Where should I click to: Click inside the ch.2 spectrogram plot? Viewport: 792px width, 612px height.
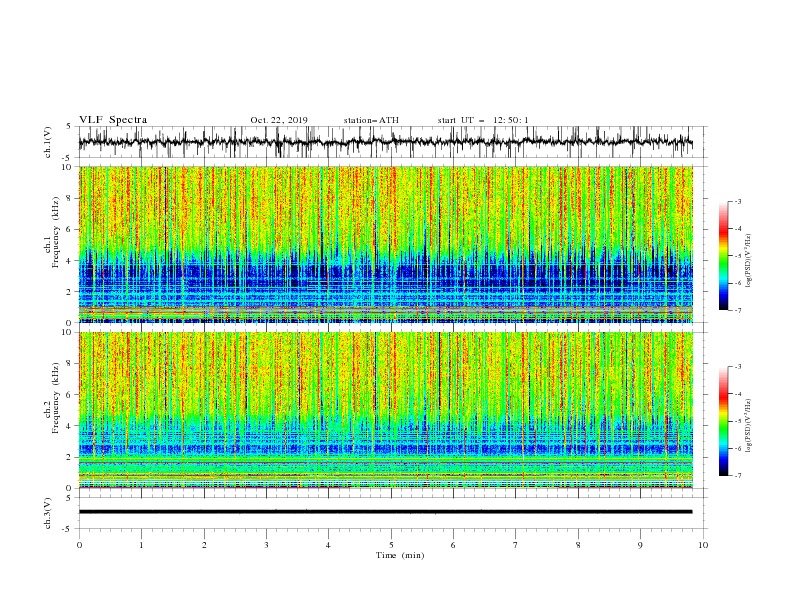pos(385,410)
